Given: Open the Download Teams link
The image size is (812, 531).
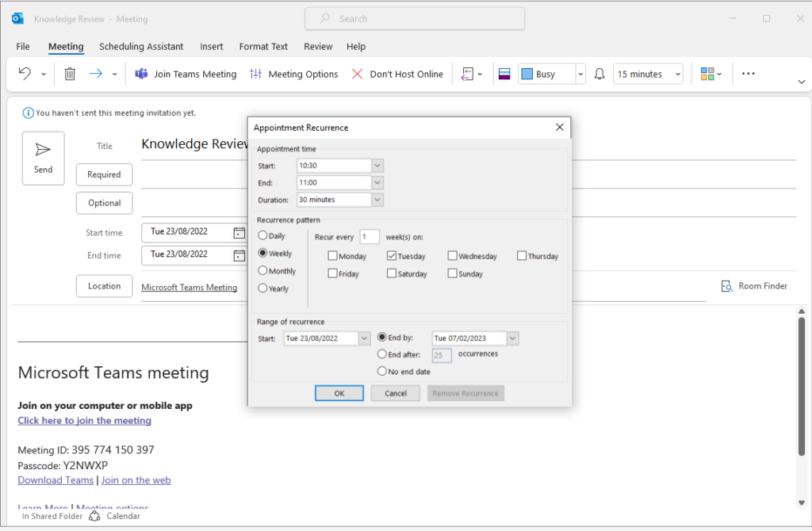Looking at the screenshot, I should pos(56,480).
